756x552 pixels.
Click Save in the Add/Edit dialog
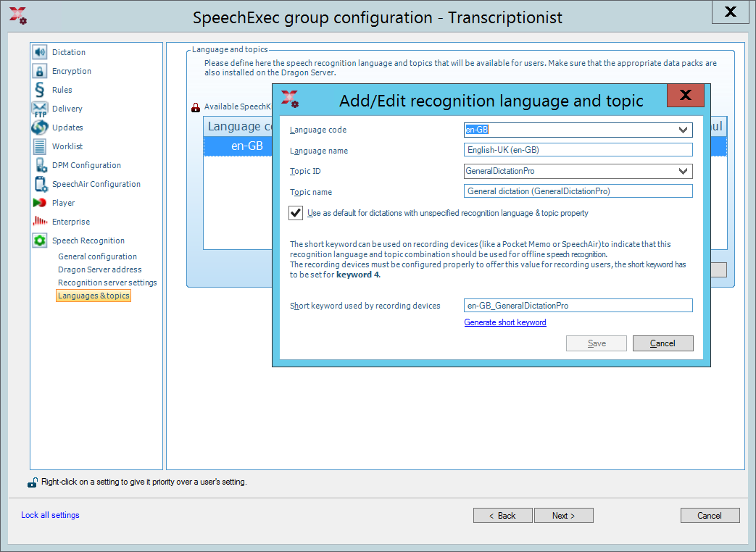point(597,343)
